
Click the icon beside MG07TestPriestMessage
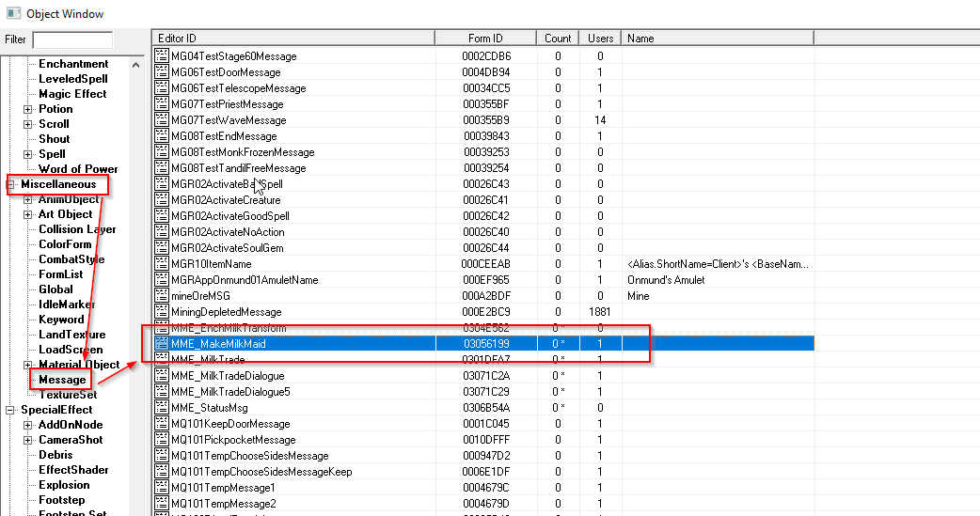coord(162,103)
